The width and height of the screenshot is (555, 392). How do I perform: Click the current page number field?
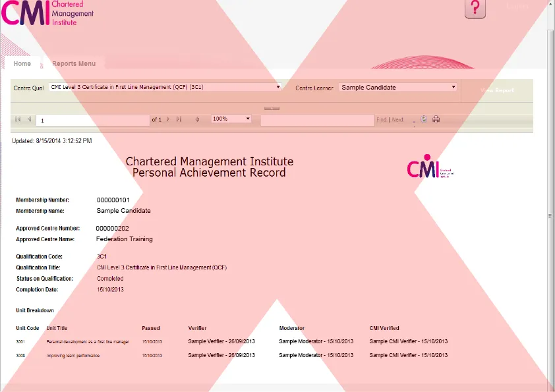(x=93, y=121)
